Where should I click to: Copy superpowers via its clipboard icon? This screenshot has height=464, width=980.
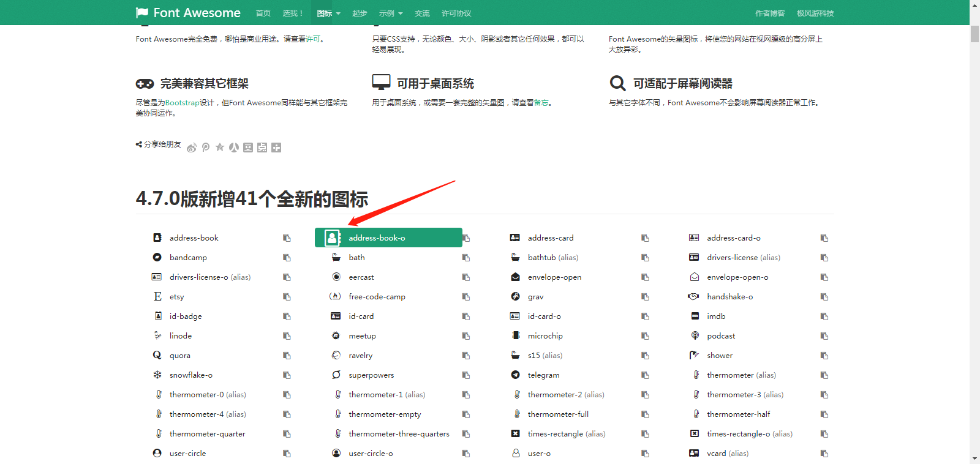pyautogui.click(x=466, y=375)
